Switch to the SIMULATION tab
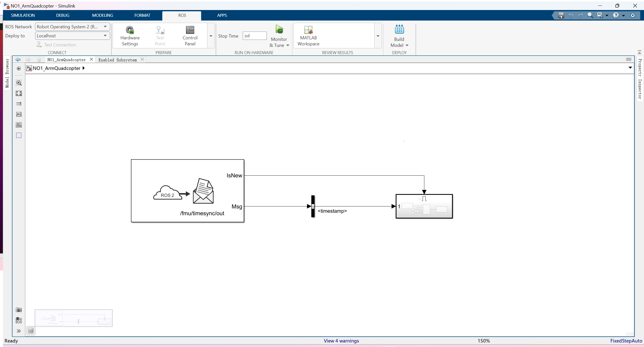The width and height of the screenshot is (644, 347). pyautogui.click(x=23, y=15)
